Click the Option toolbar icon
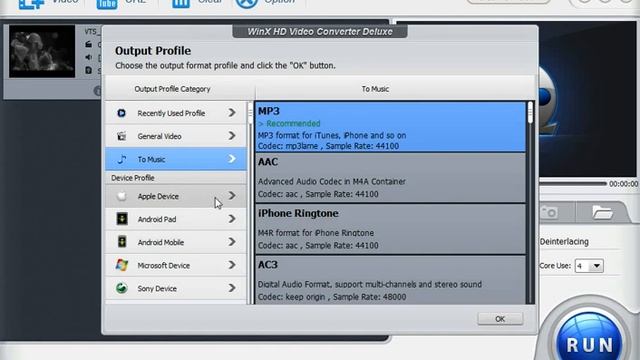Image resolution: width=640 pixels, height=360 pixels. [247, 3]
